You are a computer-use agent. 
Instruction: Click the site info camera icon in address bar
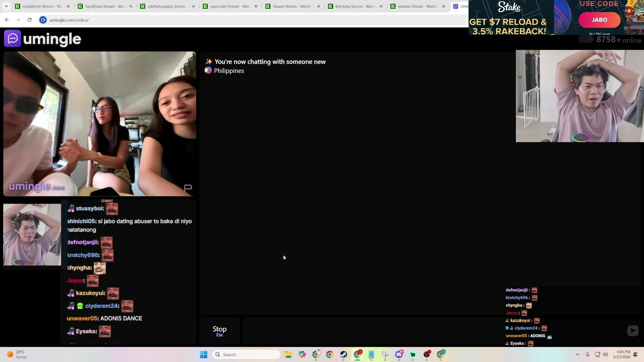coord(43,20)
